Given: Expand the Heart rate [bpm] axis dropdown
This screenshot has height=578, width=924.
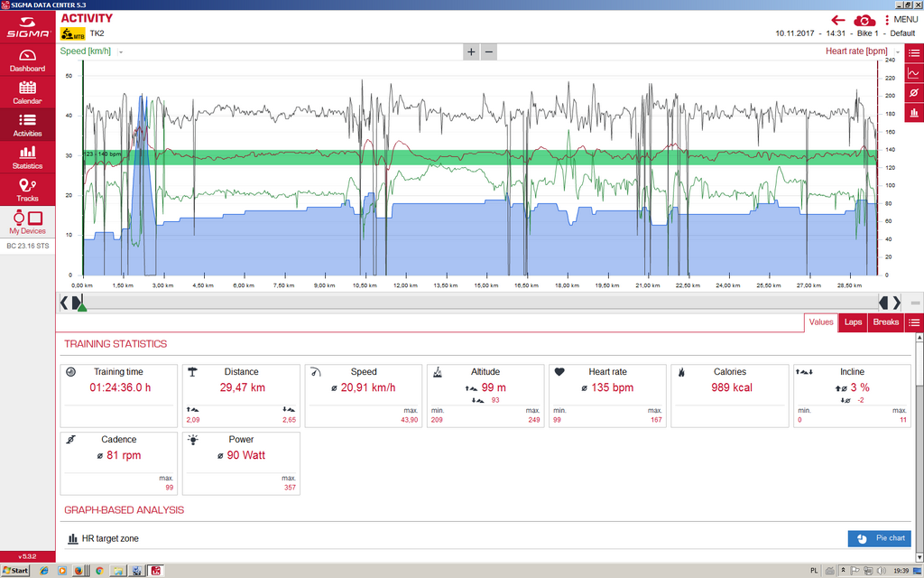Looking at the screenshot, I should (897, 51).
